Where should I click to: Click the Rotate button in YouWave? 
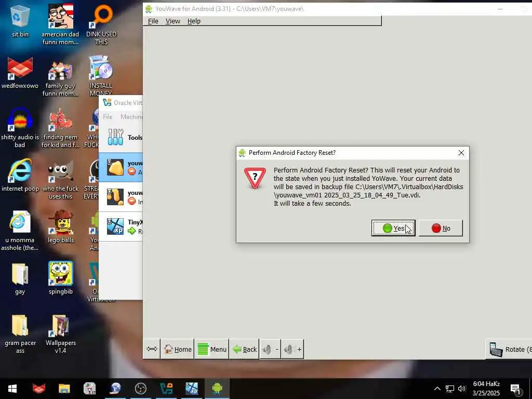point(509,349)
